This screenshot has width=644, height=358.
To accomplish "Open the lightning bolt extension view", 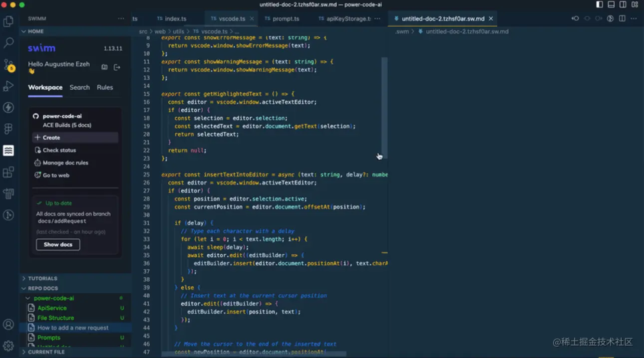I will tap(8, 107).
